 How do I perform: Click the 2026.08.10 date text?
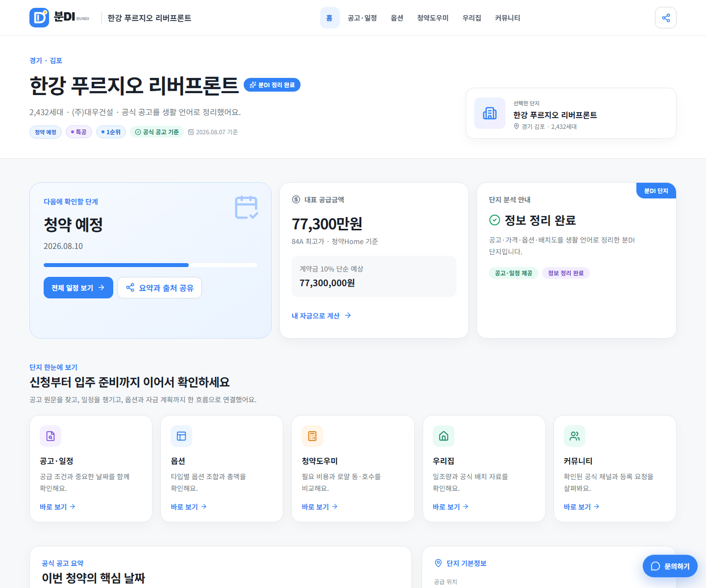[63, 246]
